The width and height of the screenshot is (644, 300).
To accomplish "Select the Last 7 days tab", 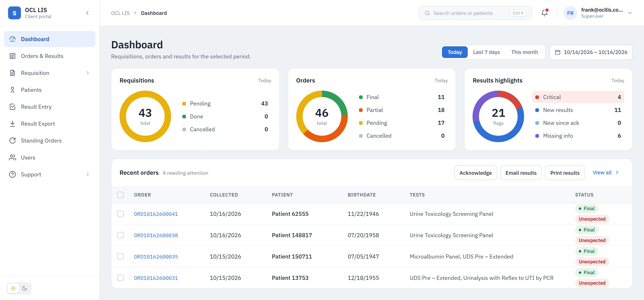I will click(x=486, y=52).
